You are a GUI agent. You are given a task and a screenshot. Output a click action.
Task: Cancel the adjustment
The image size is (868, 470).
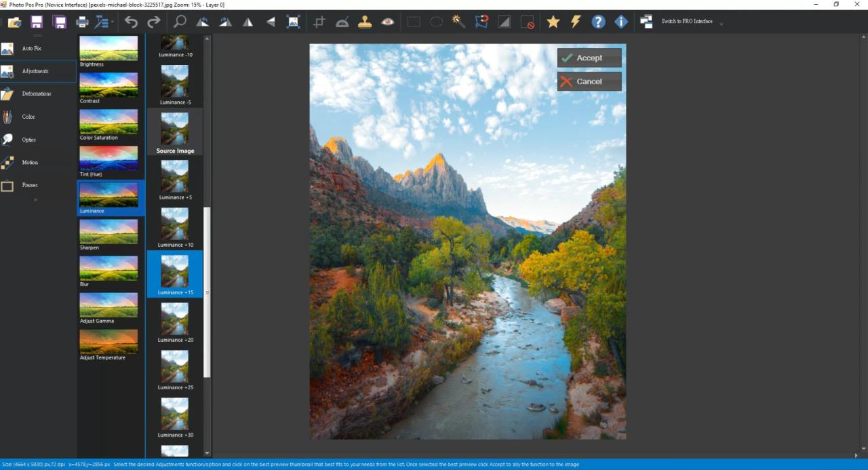pyautogui.click(x=589, y=81)
